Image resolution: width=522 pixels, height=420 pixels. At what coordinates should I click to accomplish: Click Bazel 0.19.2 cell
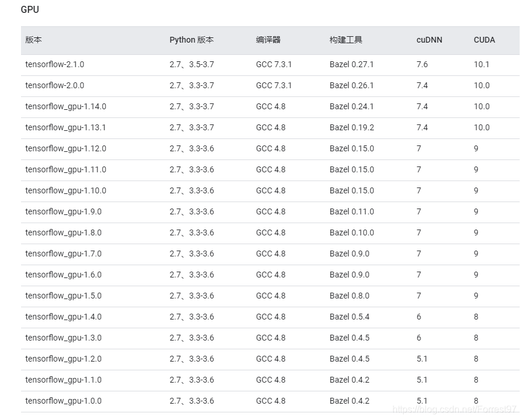(352, 127)
